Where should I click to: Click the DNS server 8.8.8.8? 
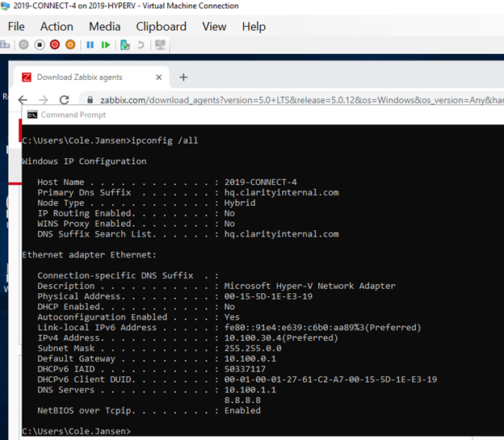click(242, 400)
